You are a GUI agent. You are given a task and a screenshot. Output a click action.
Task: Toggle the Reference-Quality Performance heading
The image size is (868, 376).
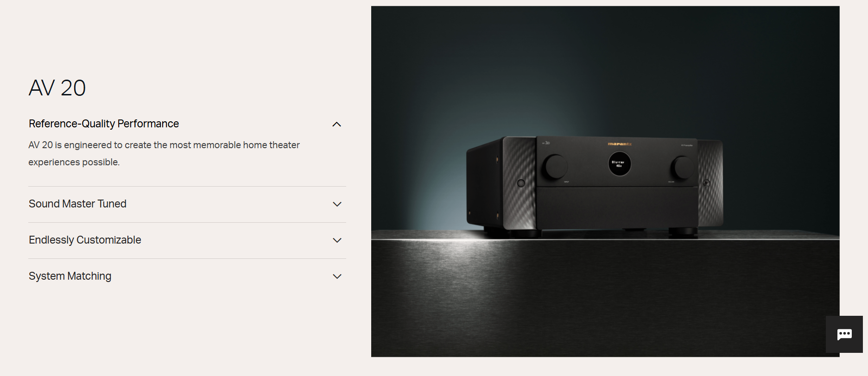(104, 124)
